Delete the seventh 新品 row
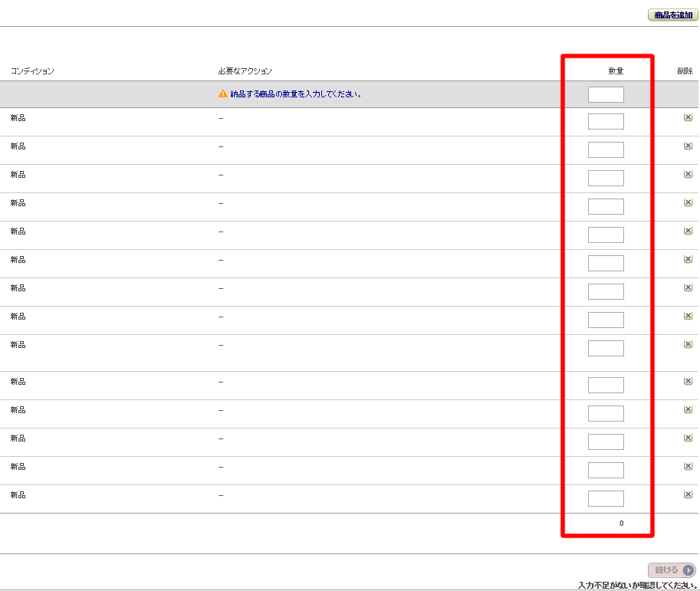Image resolution: width=700 pixels, height=591 pixels. click(x=688, y=287)
